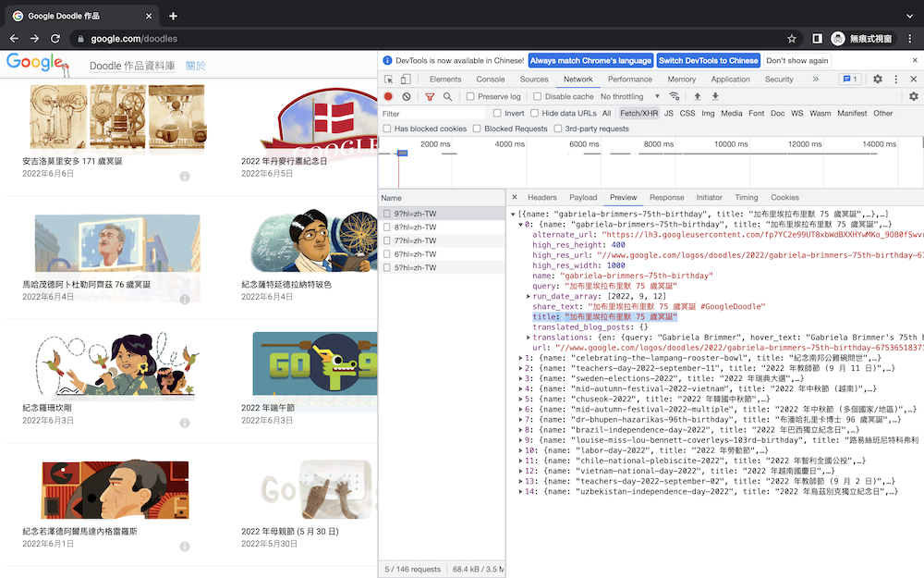Open the issues counter badge
The image size is (924, 578).
point(850,79)
